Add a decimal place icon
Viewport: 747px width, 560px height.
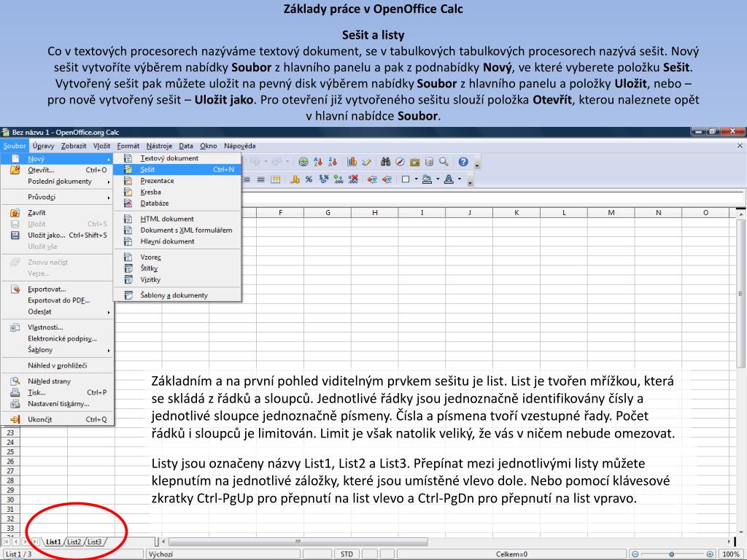338,179
